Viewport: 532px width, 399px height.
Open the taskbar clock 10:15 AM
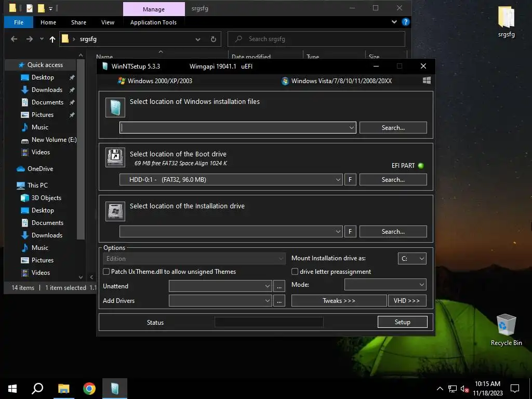tap(487, 389)
